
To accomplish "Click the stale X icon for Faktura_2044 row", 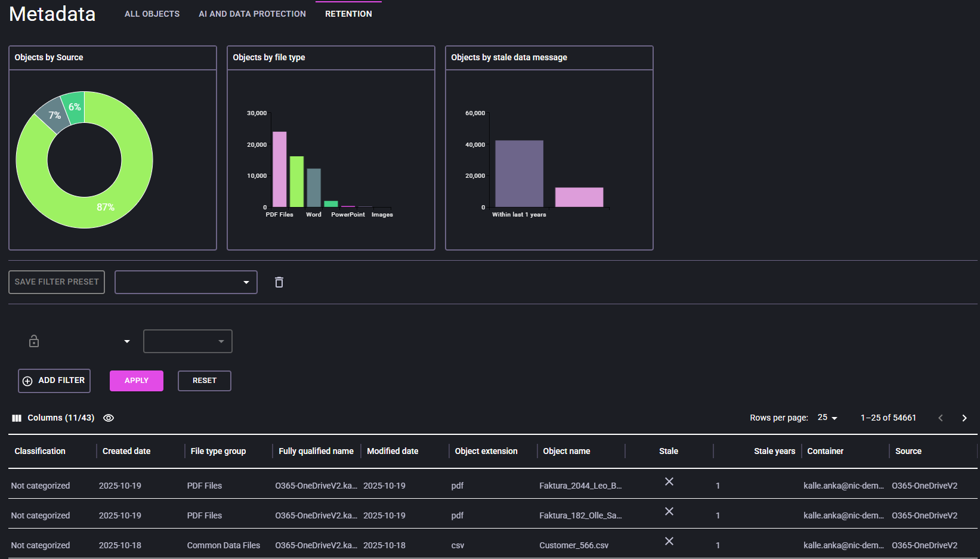I will coord(669,482).
